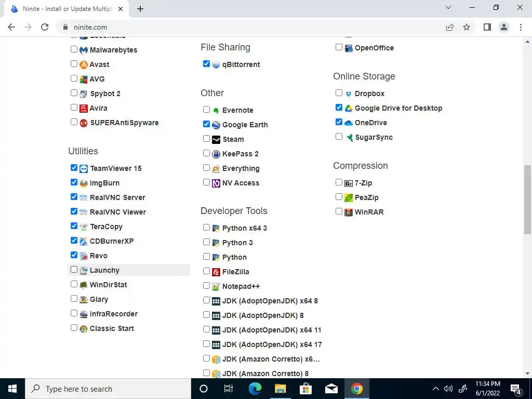Open Chrome profile avatar menu
Image resolution: width=532 pixels, height=399 pixels.
504,27
